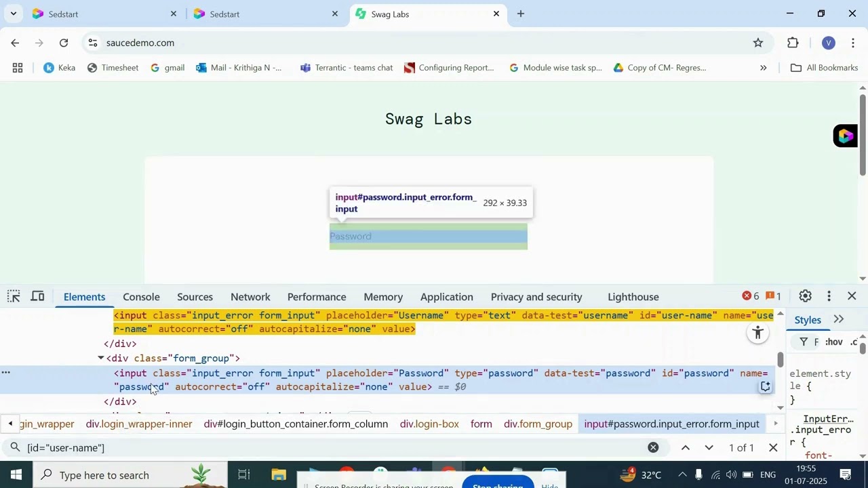Select the form breadcrumb
868x488 pixels.
481,424
